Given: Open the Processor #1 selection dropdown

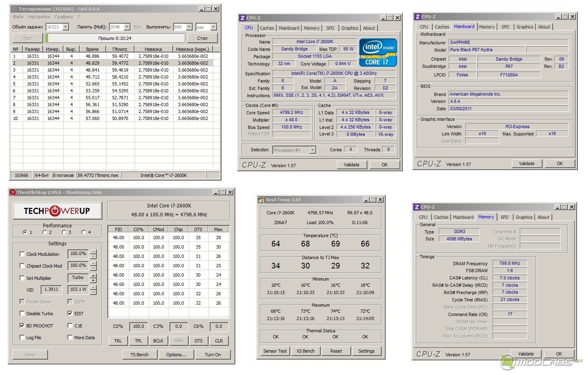Looking at the screenshot, I should pos(312,150).
